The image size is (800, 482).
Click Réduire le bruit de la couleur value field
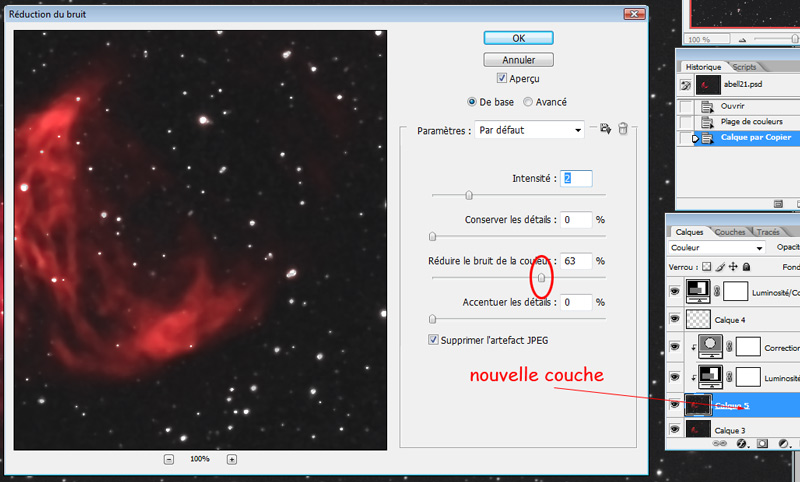pos(576,261)
